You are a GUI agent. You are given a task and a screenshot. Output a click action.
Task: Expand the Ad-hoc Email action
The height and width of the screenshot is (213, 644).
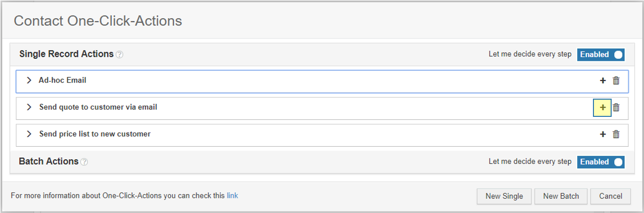[29, 80]
